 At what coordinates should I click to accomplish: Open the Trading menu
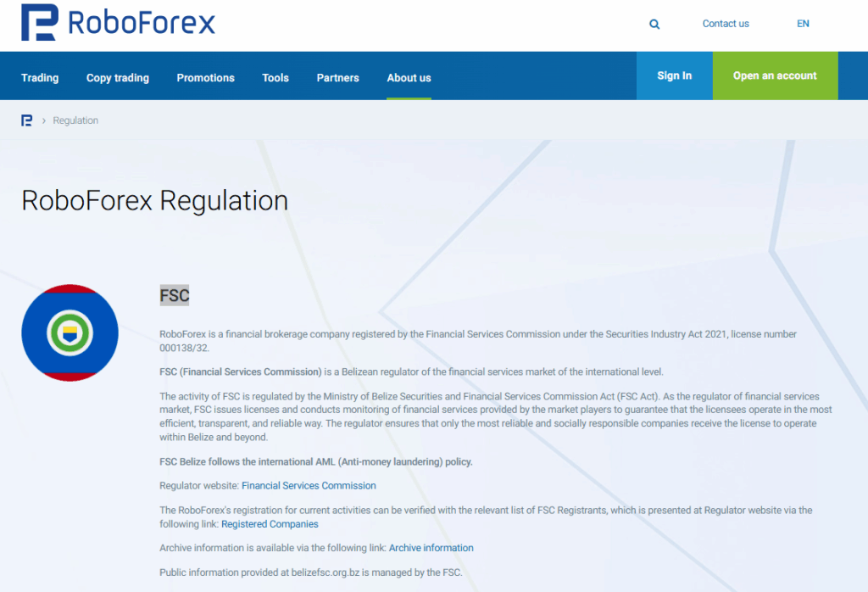point(40,77)
